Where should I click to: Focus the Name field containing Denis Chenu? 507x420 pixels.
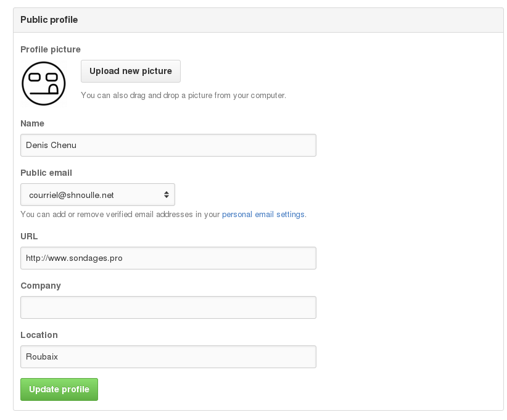168,145
